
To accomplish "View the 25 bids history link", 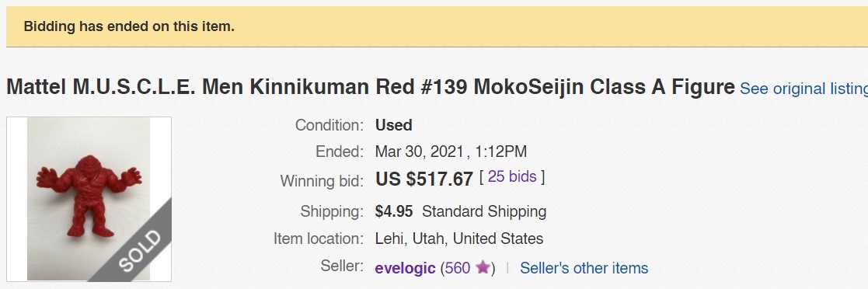I will coord(512,176).
